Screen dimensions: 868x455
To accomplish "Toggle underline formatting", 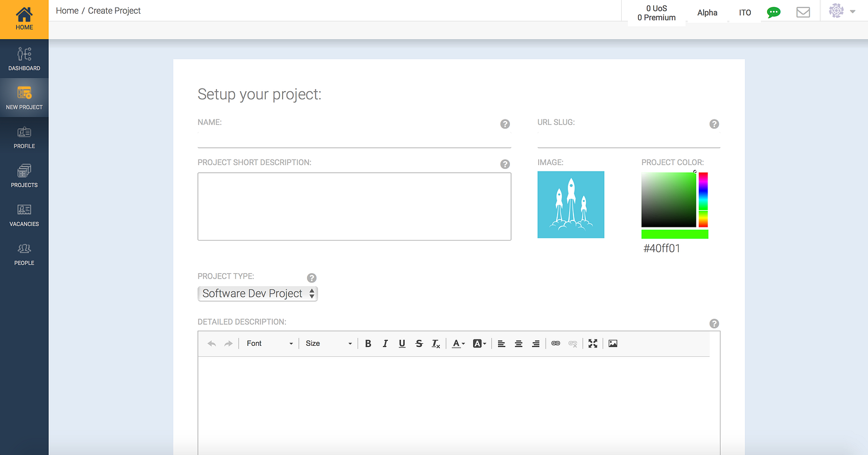I will click(x=402, y=344).
